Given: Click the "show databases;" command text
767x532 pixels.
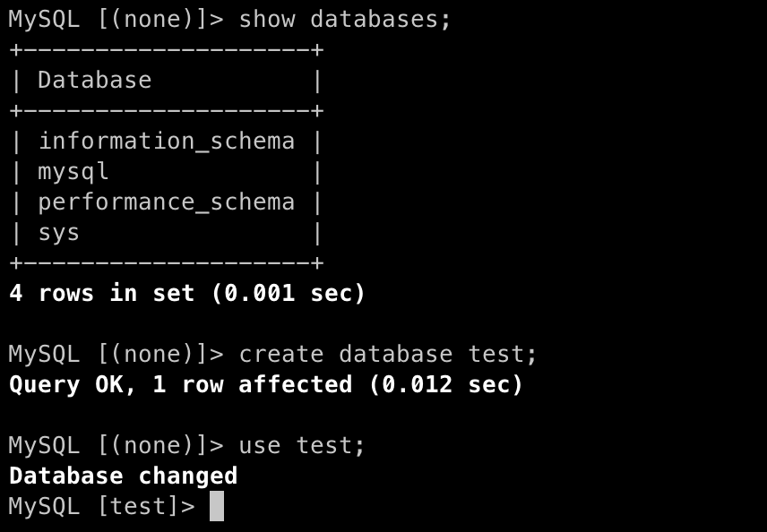Looking at the screenshot, I should click(345, 19).
